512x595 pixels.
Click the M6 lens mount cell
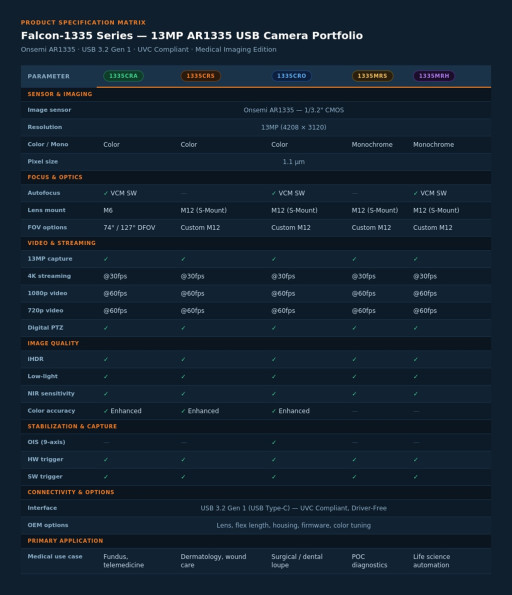[x=108, y=211]
